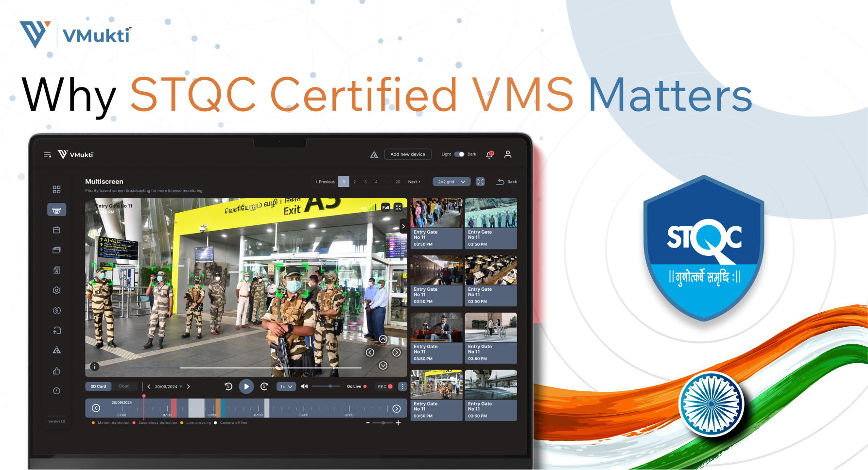Screen dimensions: 868x470
Task: Open the 20/09/2024 date picker dropdown
Action: point(169,386)
